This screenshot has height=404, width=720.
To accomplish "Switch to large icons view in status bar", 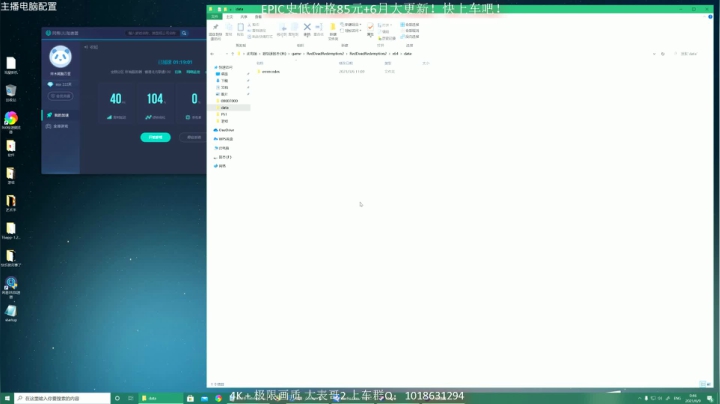I will pyautogui.click(x=709, y=384).
